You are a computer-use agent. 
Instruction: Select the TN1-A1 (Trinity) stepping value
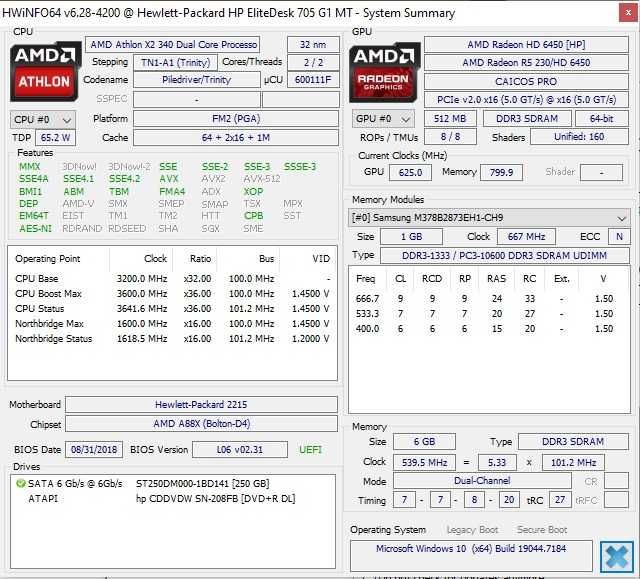[x=176, y=63]
